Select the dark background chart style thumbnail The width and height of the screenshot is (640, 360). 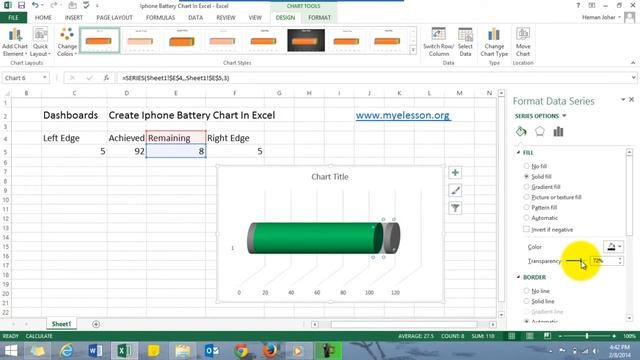tap(306, 40)
